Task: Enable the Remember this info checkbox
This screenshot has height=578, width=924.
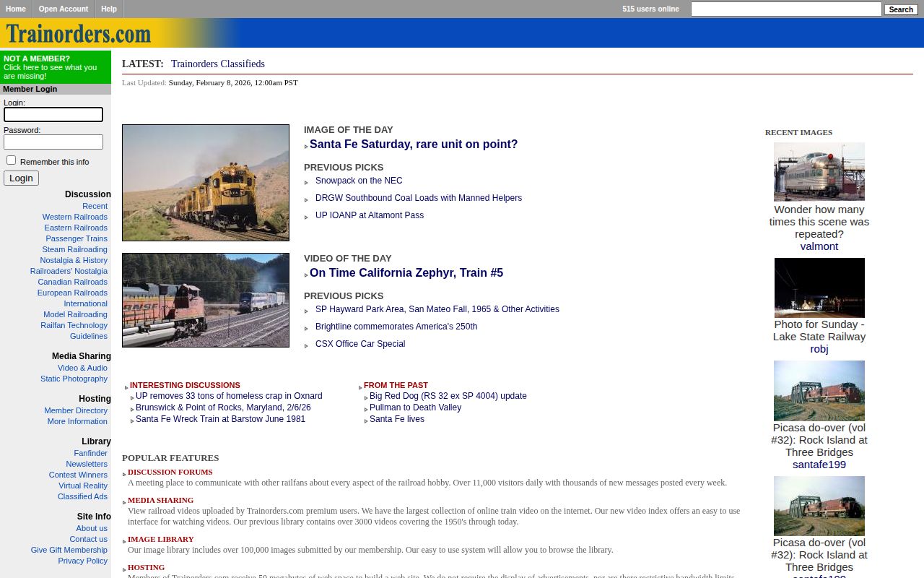Action: pos(11,160)
